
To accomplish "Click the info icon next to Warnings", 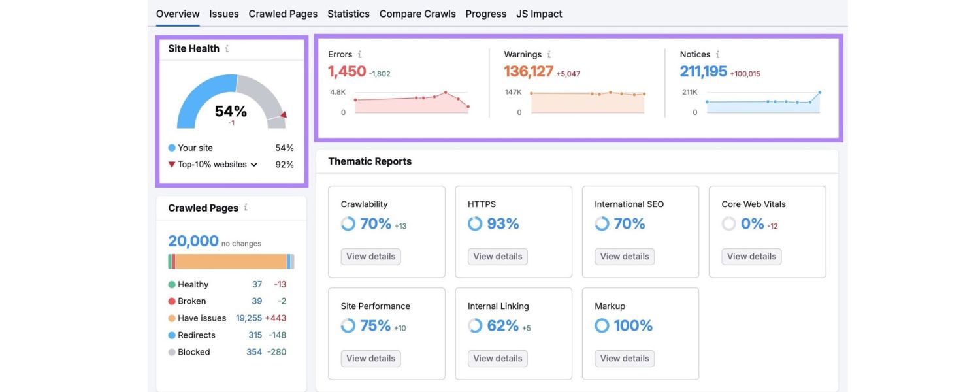I will click(x=549, y=55).
